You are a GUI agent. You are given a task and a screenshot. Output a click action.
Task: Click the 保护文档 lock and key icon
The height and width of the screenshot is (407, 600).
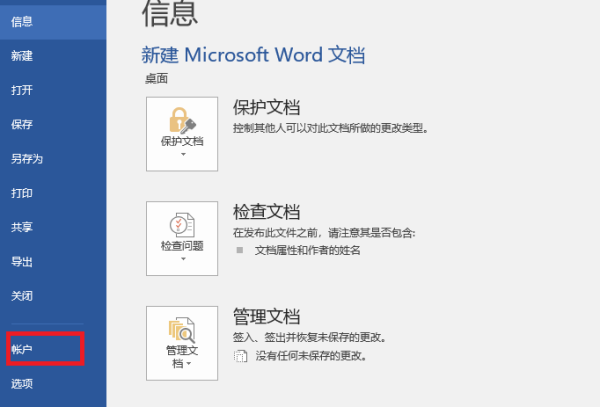(182, 120)
